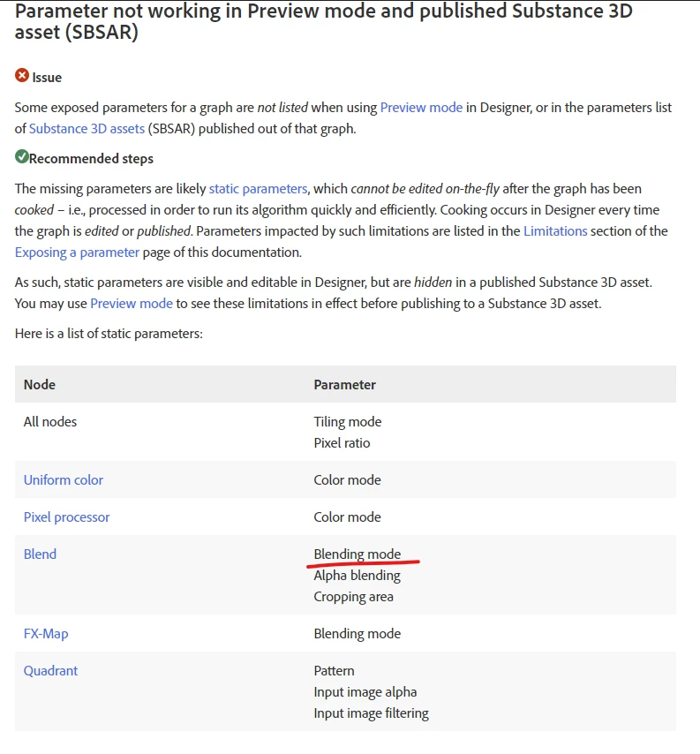Follow the static parameters link
This screenshot has height=754, width=700.
(258, 189)
